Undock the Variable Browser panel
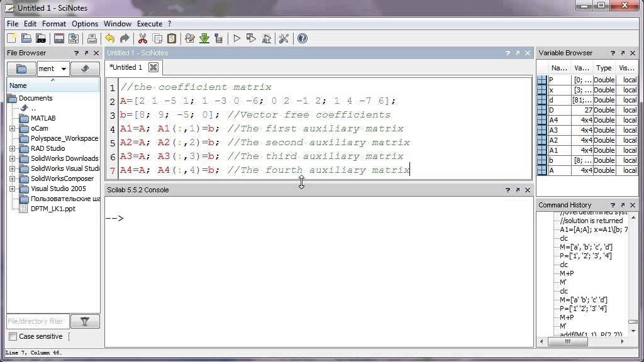The image size is (644, 362). pos(623,53)
